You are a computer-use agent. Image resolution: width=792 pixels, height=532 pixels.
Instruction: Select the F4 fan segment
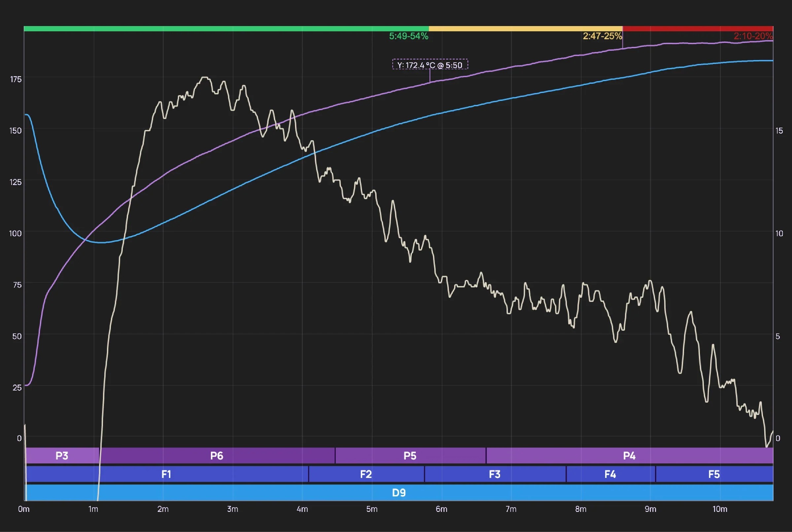(x=610, y=474)
